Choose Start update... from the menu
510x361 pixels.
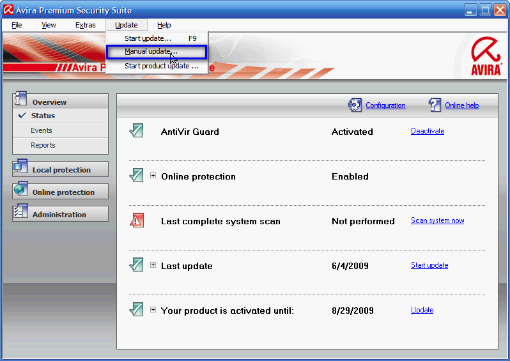point(157,39)
